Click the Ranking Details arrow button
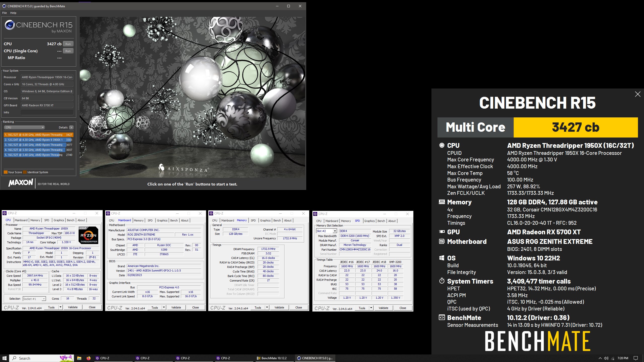Screen dimensions: 644x362 (71, 127)
